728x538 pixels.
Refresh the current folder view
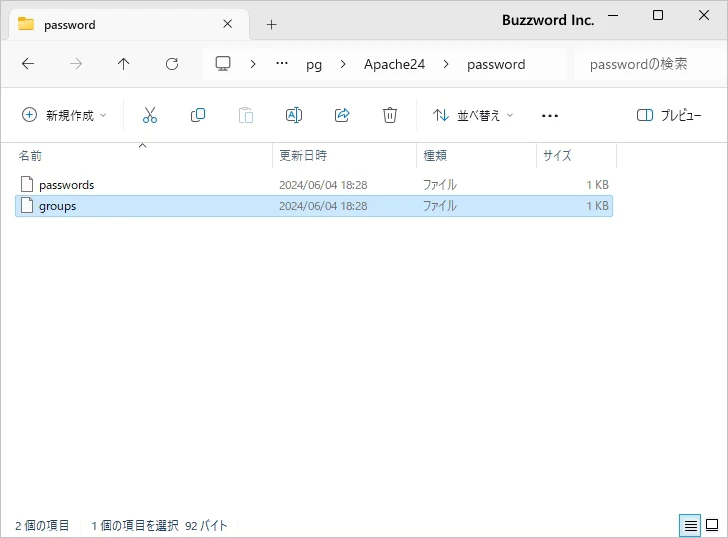click(172, 64)
